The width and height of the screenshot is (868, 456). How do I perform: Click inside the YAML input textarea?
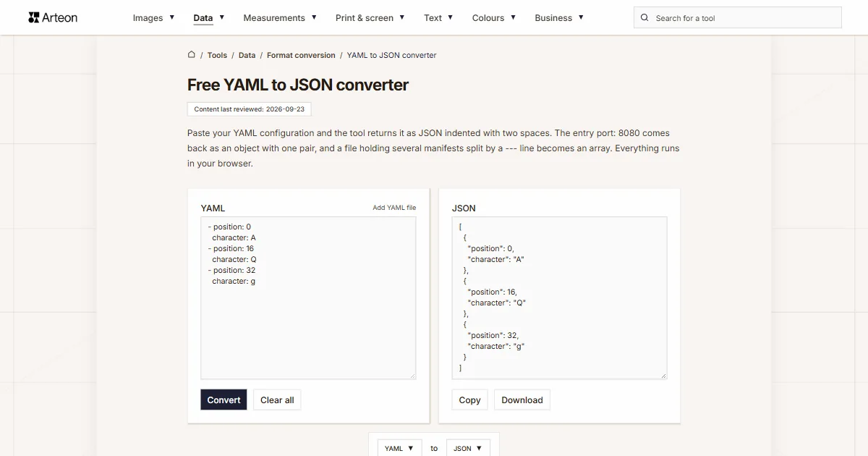point(308,298)
